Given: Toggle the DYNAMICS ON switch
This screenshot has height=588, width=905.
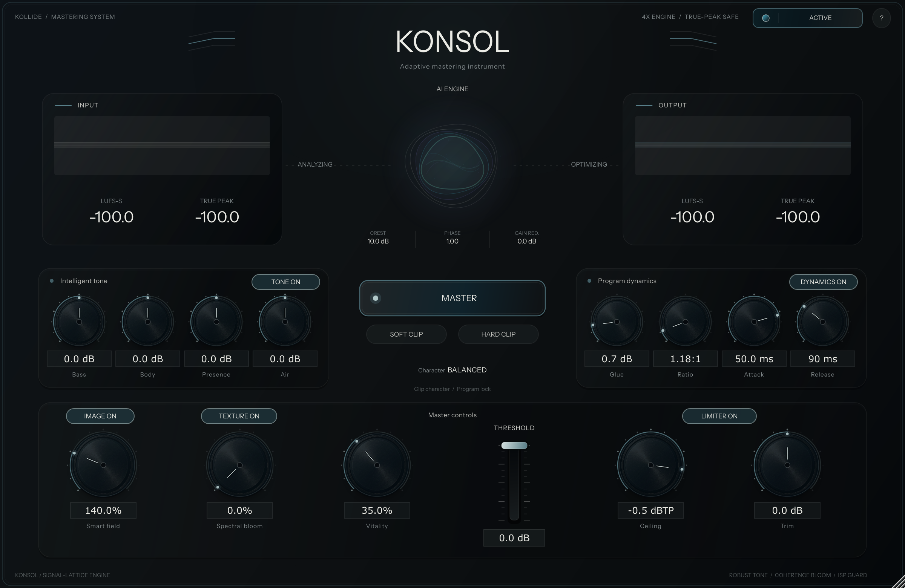Looking at the screenshot, I should (823, 282).
